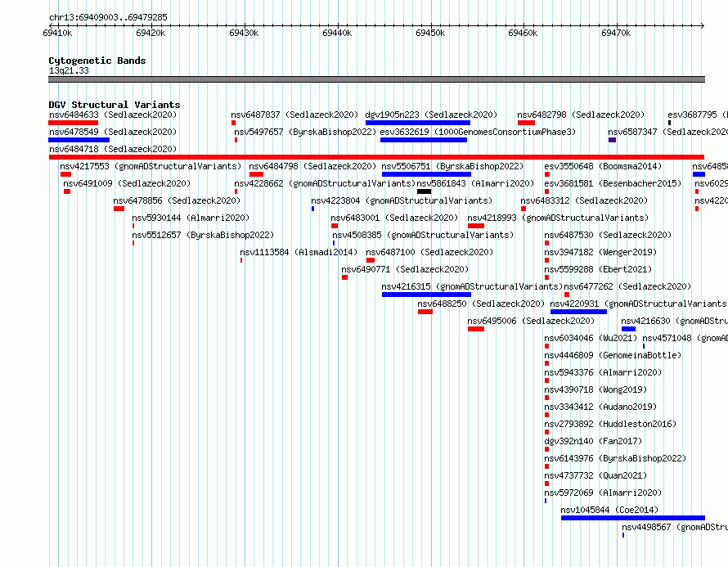Image resolution: width=728 pixels, height=567 pixels.
Task: Click the nsv4217553 gnomAD variant label
Action: [x=151, y=166]
